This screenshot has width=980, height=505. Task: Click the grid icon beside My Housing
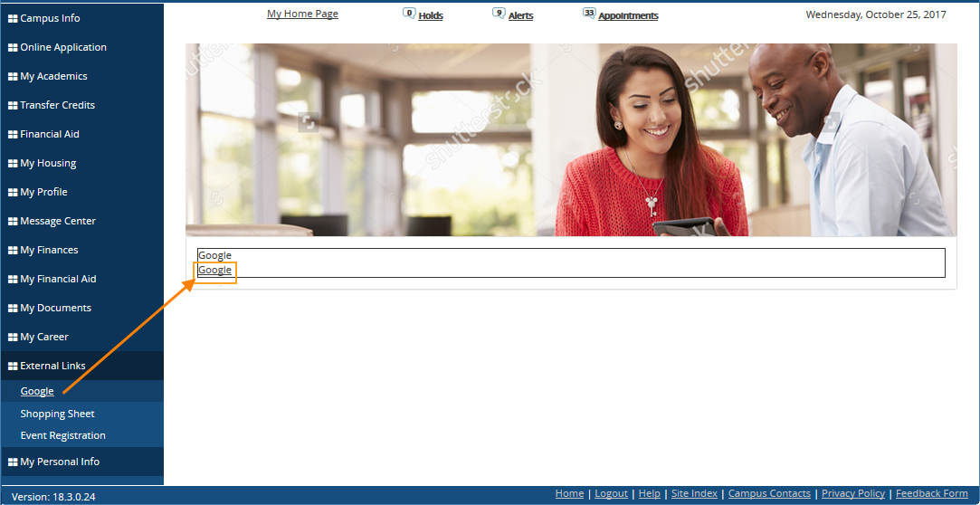[13, 164]
